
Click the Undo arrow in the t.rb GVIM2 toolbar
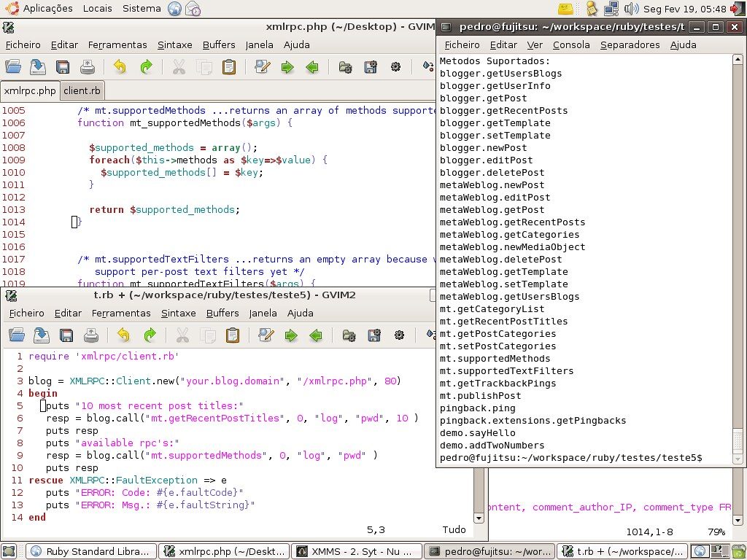pos(123,335)
